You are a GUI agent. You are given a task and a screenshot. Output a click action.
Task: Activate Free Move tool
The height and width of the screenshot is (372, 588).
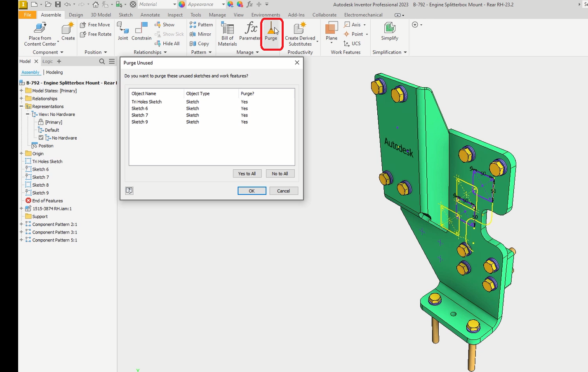(x=95, y=25)
